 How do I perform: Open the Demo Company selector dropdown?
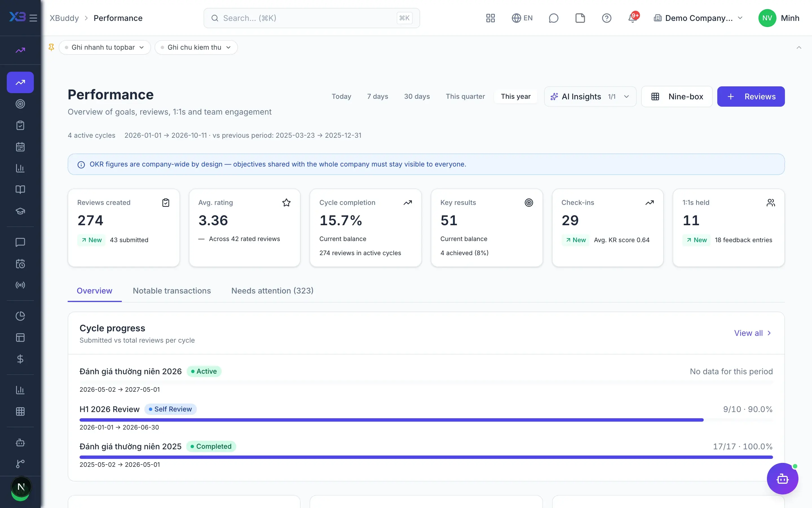(x=698, y=18)
